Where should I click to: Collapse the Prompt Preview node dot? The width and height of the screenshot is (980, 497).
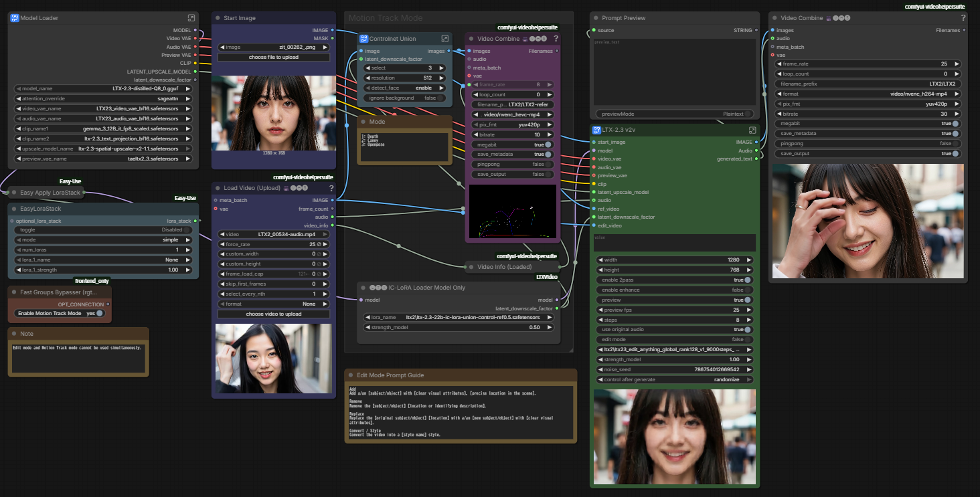tap(595, 18)
